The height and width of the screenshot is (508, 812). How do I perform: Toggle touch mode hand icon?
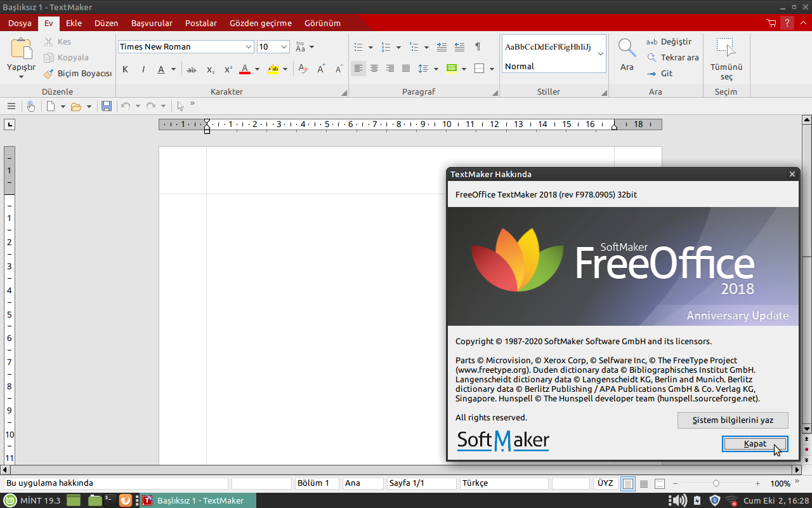(x=30, y=106)
